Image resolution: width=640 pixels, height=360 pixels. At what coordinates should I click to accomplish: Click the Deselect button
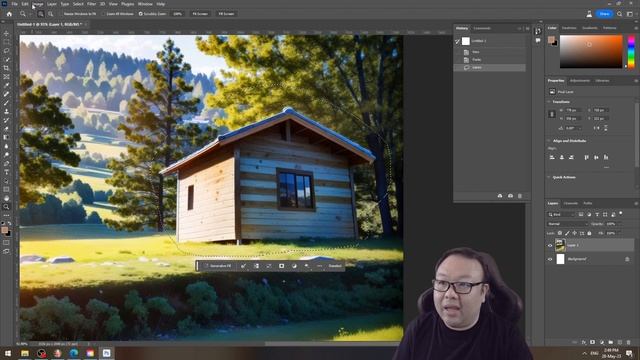[335, 266]
